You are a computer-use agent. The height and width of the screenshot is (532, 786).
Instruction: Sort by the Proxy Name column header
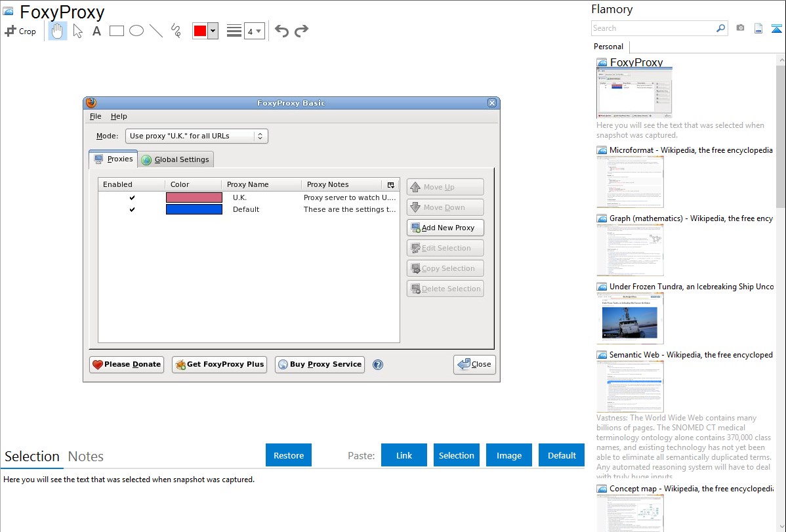click(x=261, y=184)
